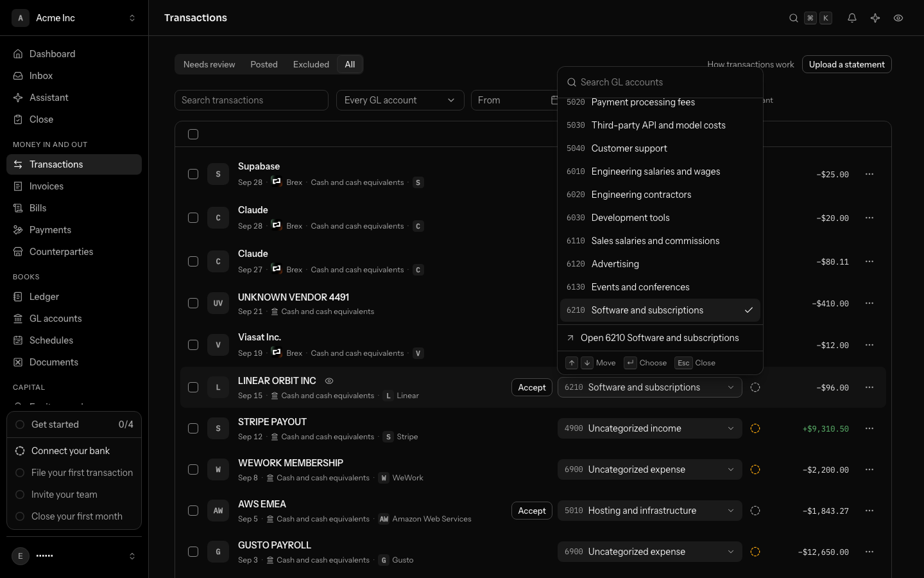Switch to Needs review tab
Image resolution: width=924 pixels, height=578 pixels.
(209, 64)
